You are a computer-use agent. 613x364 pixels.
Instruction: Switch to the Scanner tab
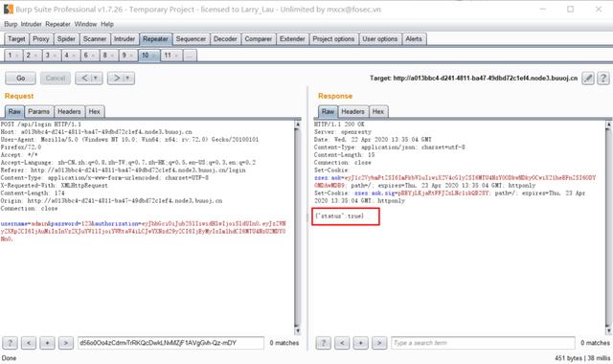point(95,39)
